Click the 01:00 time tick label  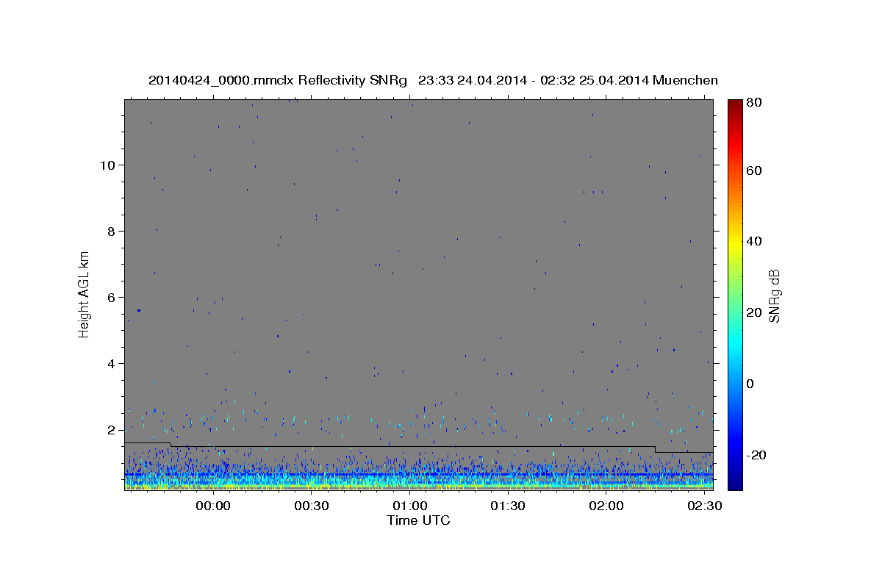click(409, 506)
